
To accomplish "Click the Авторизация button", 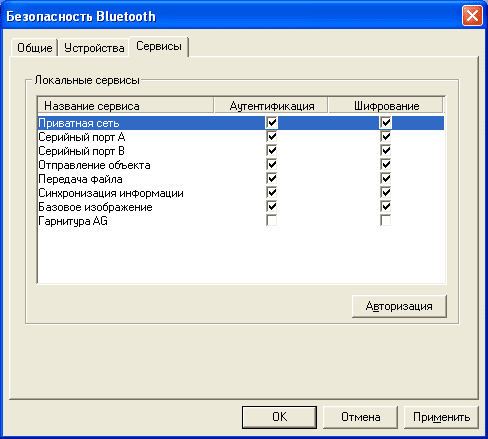I will point(399,306).
